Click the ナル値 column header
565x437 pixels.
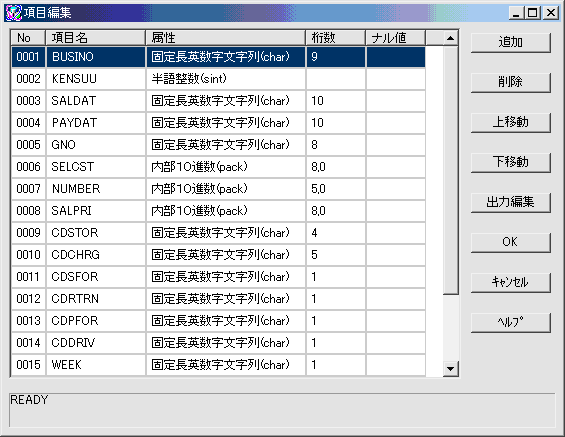(x=395, y=38)
